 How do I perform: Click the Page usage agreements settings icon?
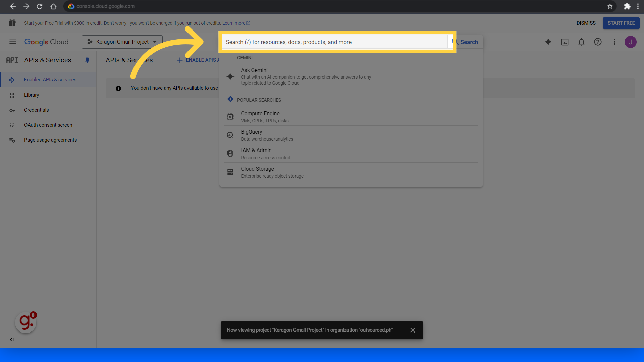(12, 140)
